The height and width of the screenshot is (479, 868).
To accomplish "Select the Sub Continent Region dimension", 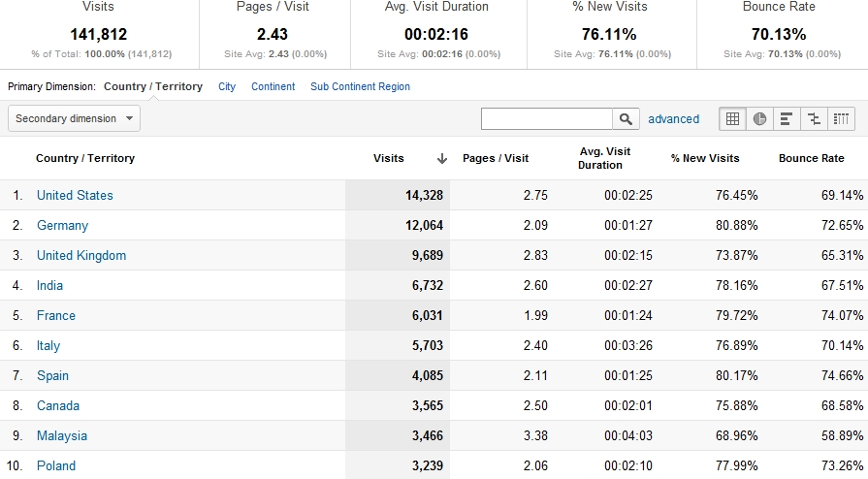I will click(360, 87).
